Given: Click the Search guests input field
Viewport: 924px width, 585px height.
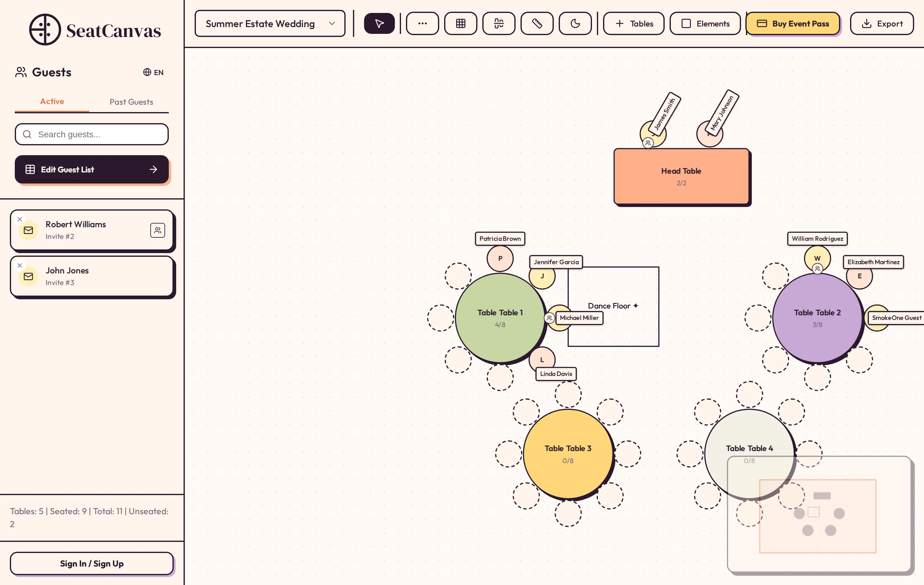Looking at the screenshot, I should coord(92,134).
